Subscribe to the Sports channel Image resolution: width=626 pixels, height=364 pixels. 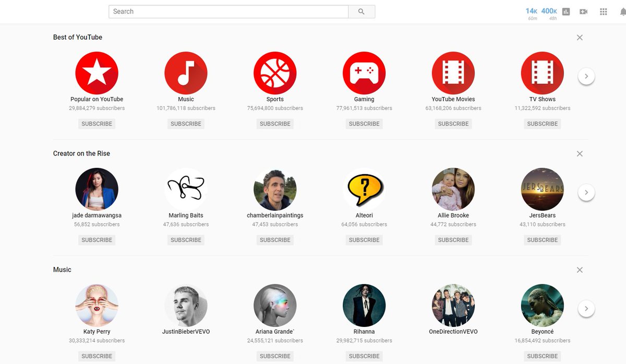tap(275, 124)
